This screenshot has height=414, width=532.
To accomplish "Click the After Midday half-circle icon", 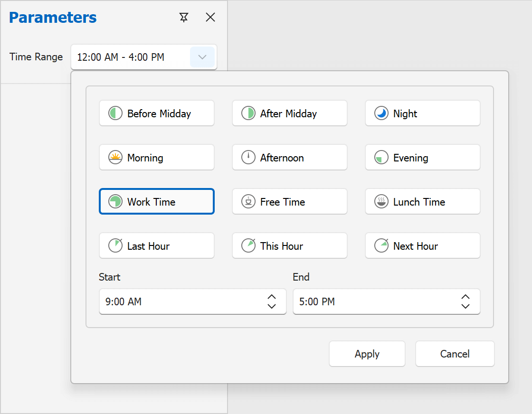I will [248, 113].
